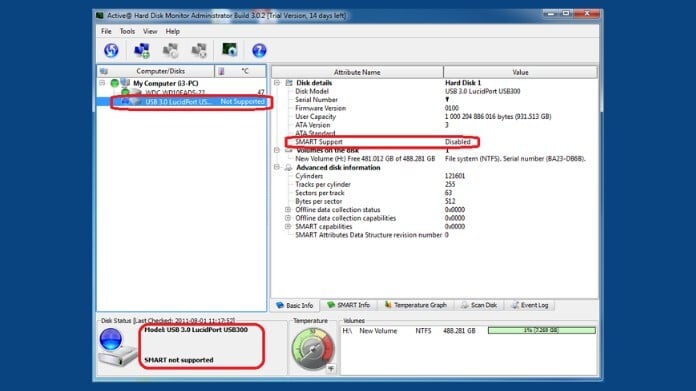This screenshot has height=391, width=696.
Task: Open the File menu
Action: click(x=106, y=32)
